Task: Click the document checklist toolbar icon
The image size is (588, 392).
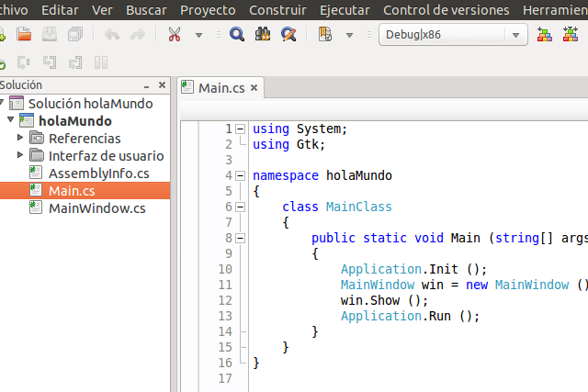Action: click(x=325, y=35)
